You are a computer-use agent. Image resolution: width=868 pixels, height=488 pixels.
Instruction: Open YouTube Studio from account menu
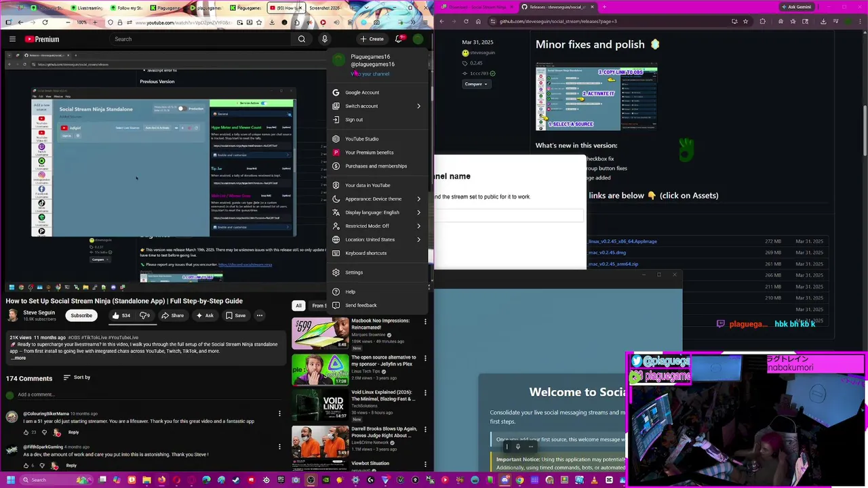coord(377,139)
